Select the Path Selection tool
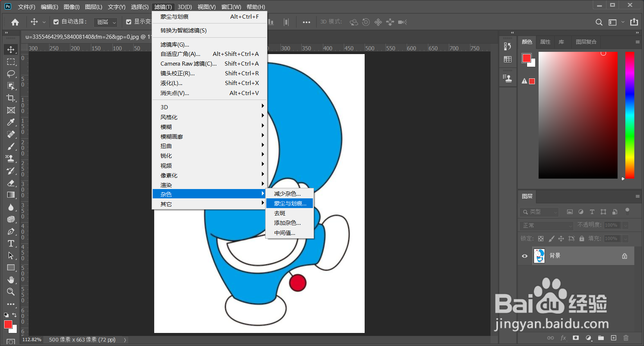 (x=11, y=255)
